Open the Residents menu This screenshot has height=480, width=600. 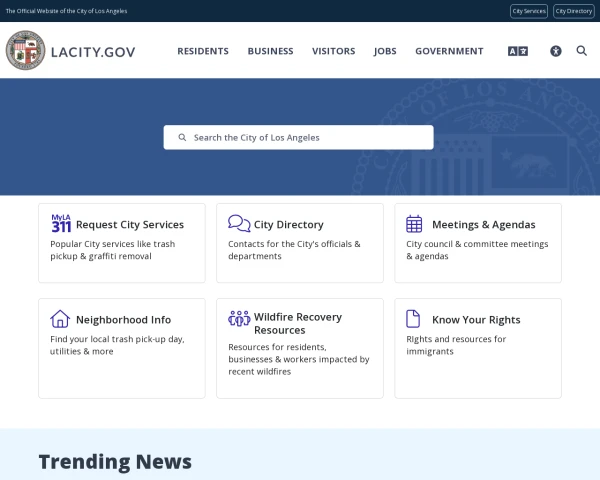[x=203, y=51]
